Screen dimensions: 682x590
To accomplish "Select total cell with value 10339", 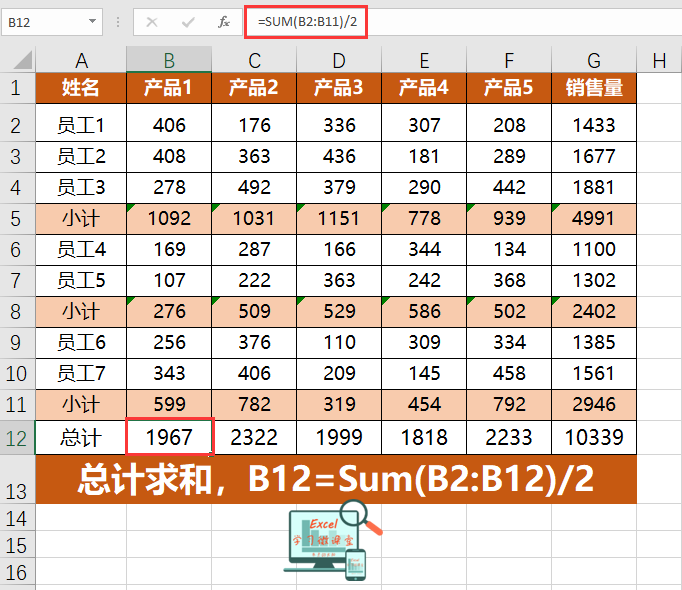I will [594, 438].
